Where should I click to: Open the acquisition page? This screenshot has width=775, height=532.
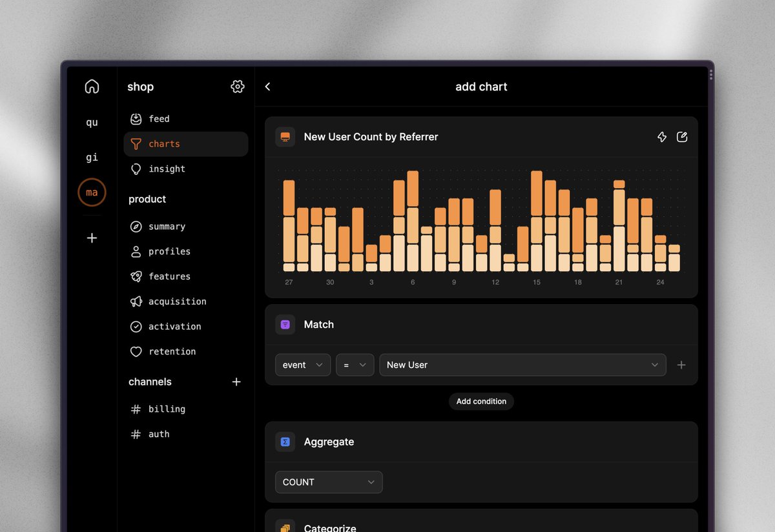(x=186, y=302)
